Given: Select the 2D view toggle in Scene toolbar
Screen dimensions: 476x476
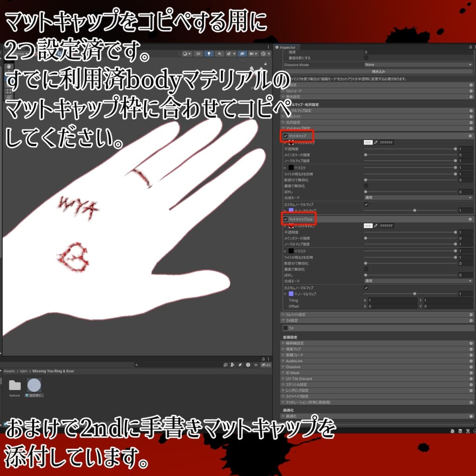Looking at the screenshot, I should point(198,54).
